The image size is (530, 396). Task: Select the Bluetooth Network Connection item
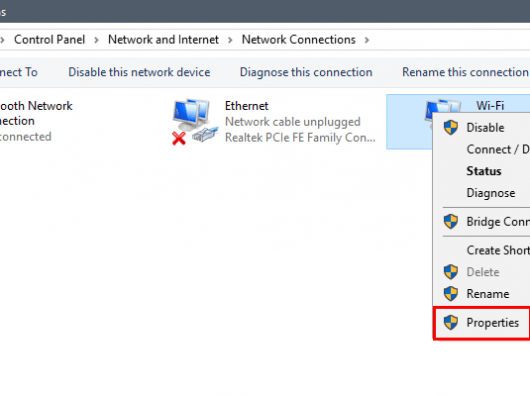point(36,121)
